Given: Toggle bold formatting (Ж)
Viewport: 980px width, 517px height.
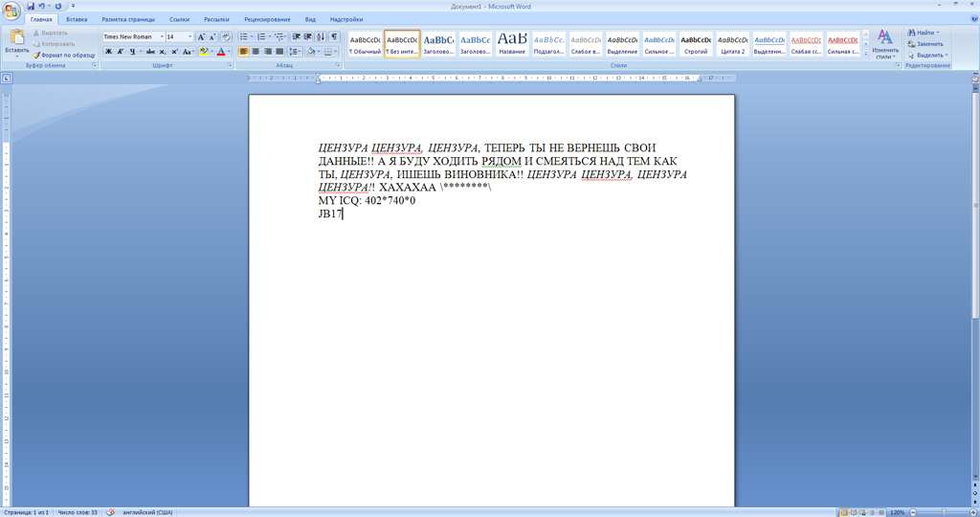Looking at the screenshot, I should point(108,52).
